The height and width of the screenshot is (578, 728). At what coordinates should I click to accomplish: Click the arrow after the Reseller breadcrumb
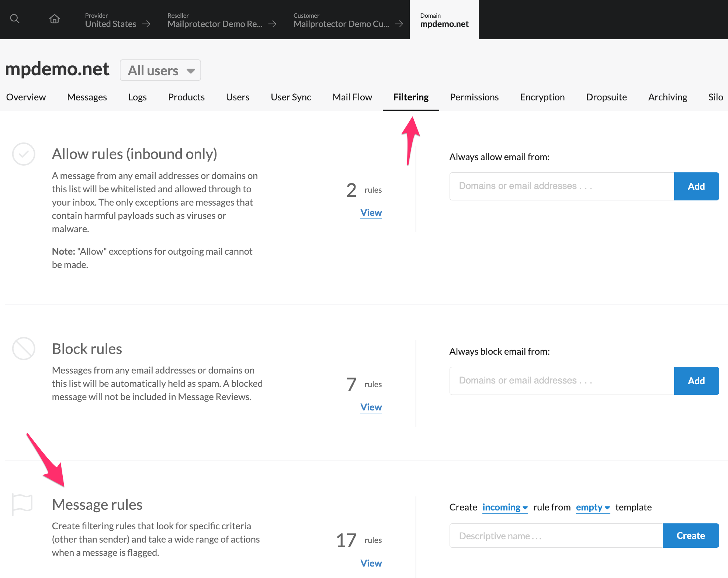272,24
